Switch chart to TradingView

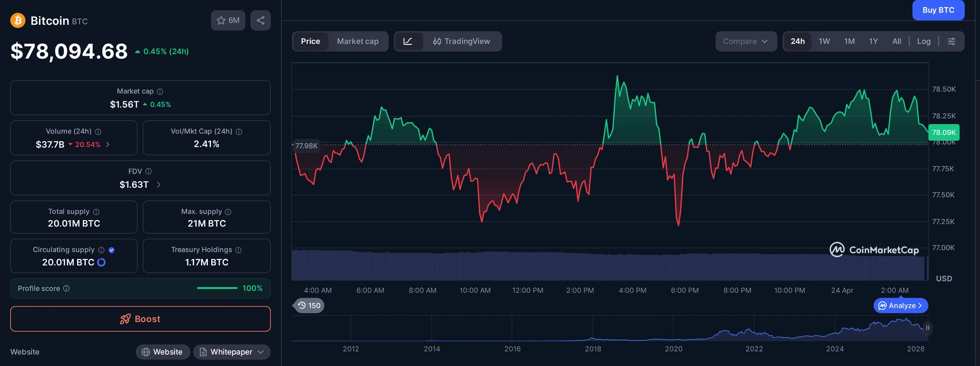461,41
